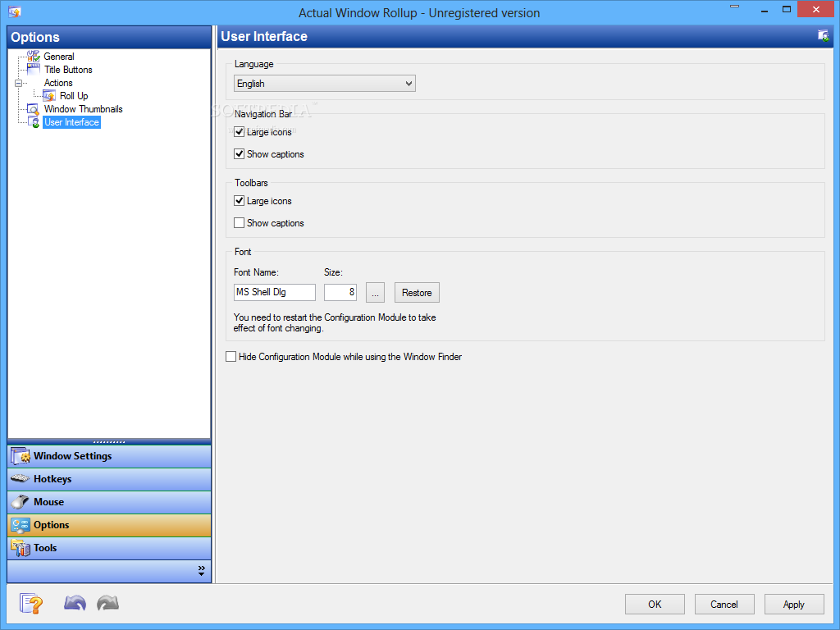Viewport: 840px width, 630px height.
Task: Select the Options section
Action: click(109, 525)
